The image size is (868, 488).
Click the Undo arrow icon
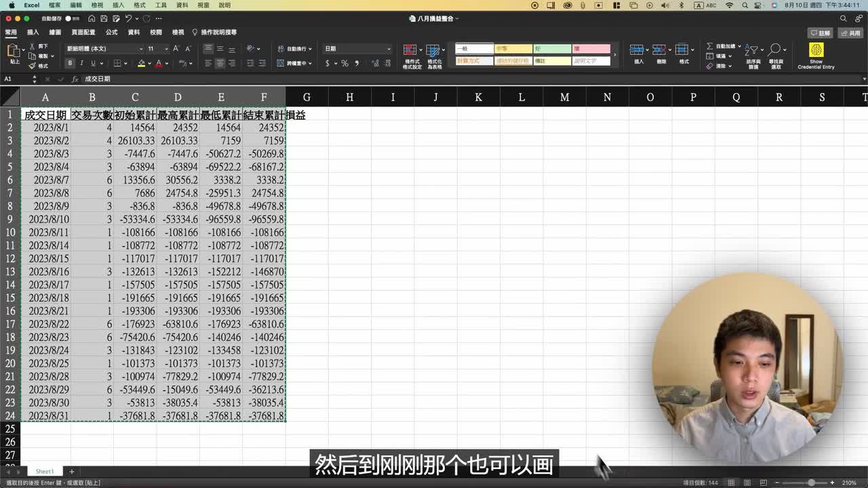[x=128, y=18]
